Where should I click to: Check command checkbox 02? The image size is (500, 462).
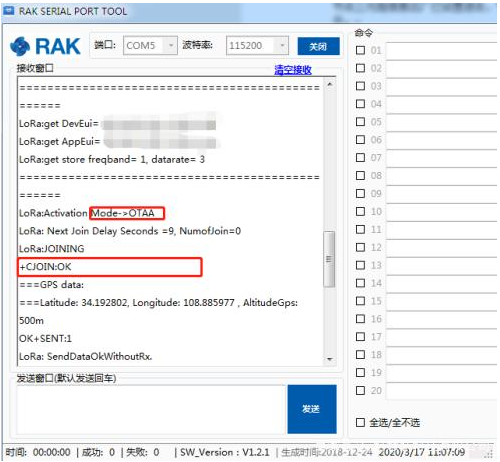[x=360, y=68]
